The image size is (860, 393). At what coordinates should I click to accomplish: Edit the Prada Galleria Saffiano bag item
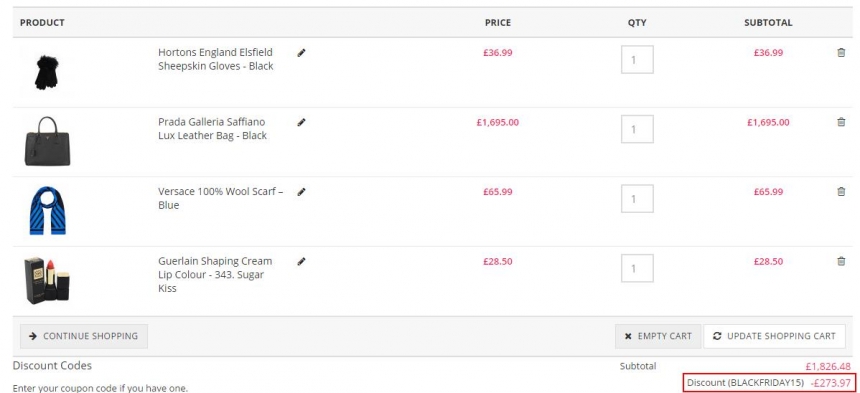pos(301,122)
